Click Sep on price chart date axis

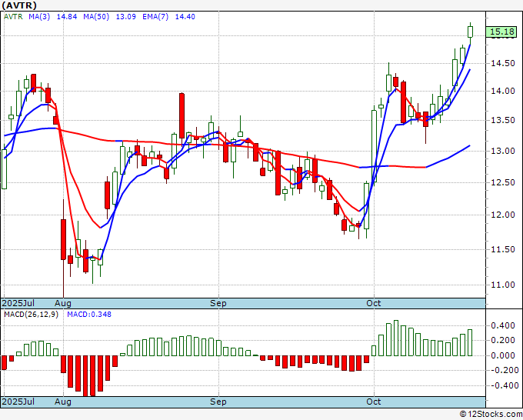point(218,303)
